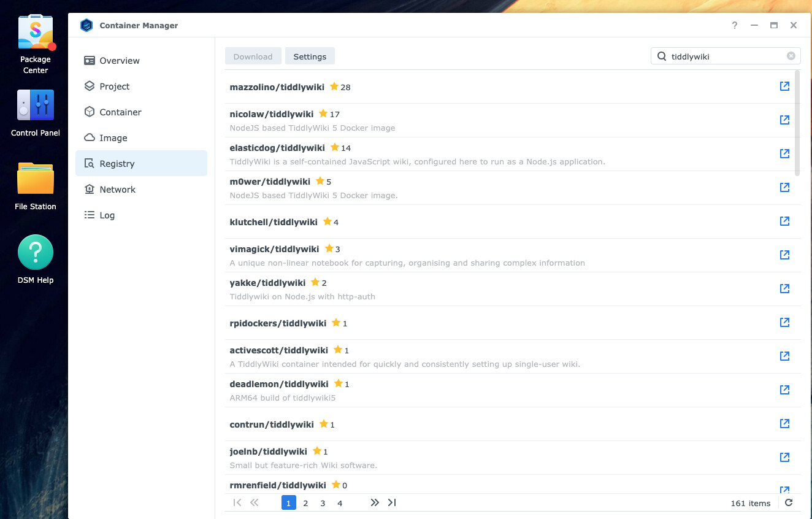Open external link for activescott/tiddlywiki
The height and width of the screenshot is (519, 812).
[x=784, y=356]
